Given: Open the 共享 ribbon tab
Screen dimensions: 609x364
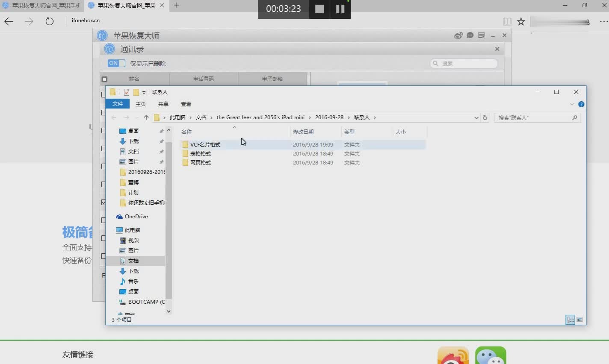Looking at the screenshot, I should [x=163, y=104].
